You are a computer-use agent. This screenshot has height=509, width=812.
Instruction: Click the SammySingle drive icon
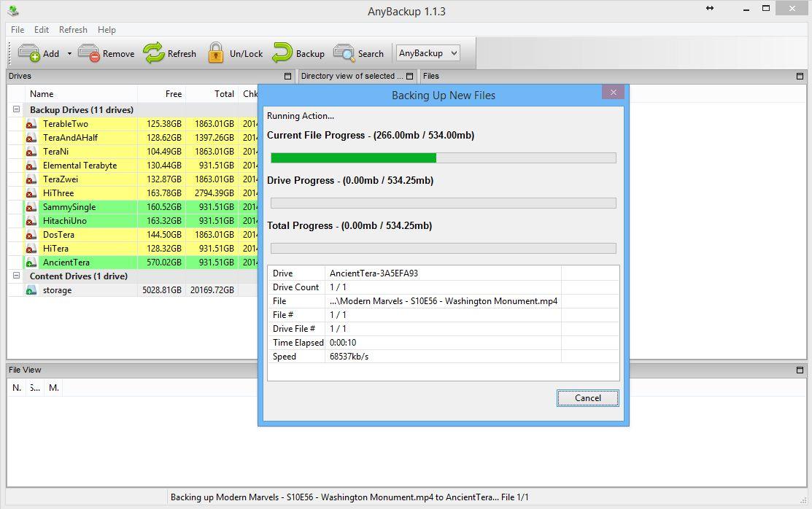coord(31,206)
